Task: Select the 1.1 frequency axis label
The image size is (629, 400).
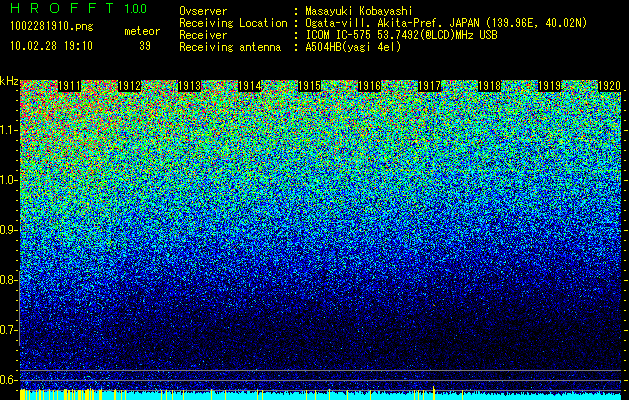Action: (9, 131)
